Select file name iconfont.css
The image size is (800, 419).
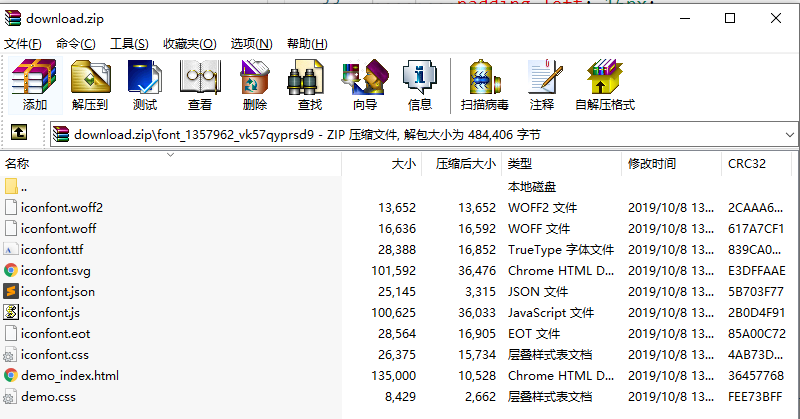coord(55,354)
